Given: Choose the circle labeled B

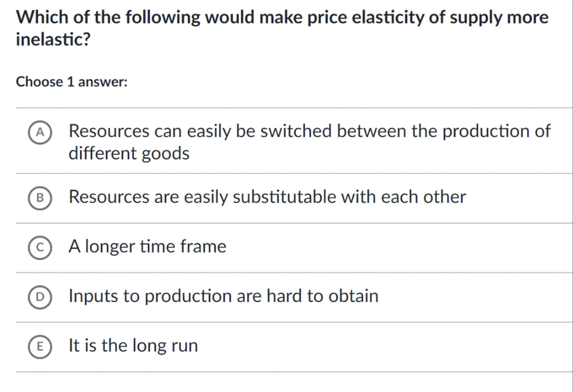Looking at the screenshot, I should [40, 198].
